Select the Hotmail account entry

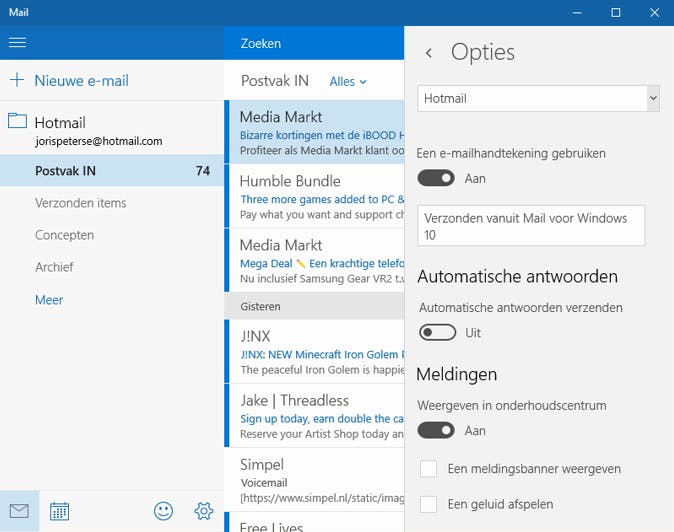112,131
